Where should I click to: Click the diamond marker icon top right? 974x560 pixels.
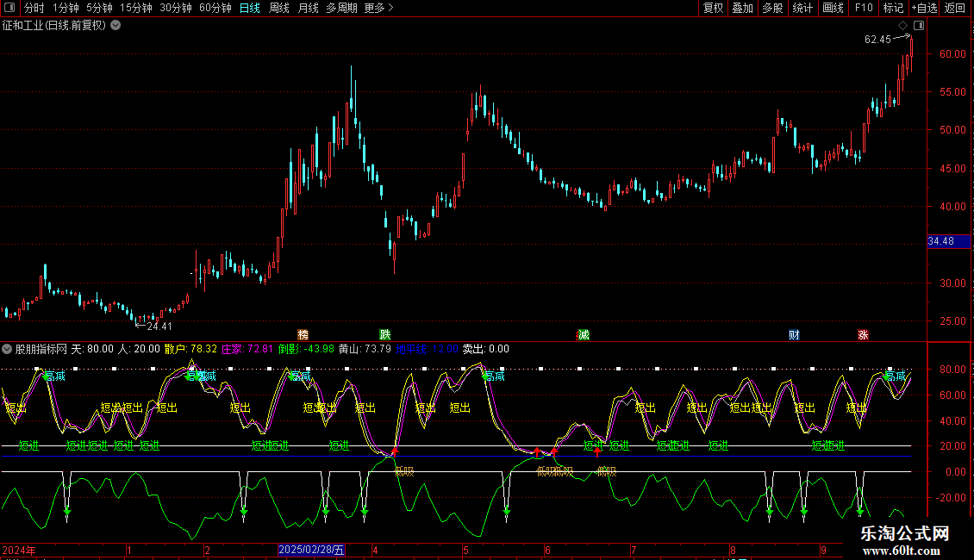[902, 27]
